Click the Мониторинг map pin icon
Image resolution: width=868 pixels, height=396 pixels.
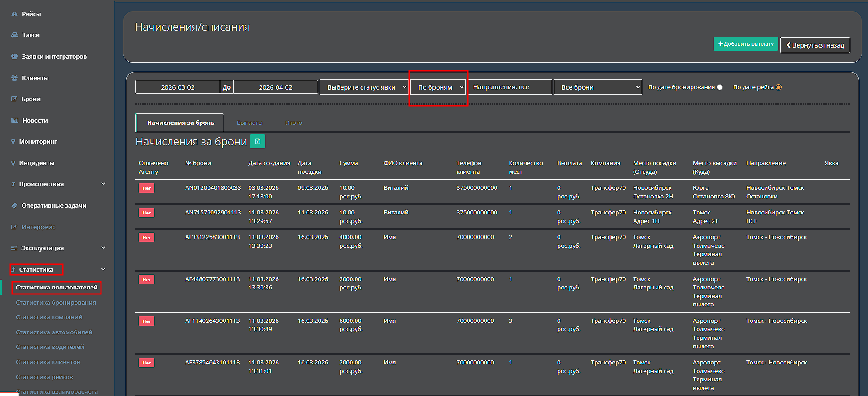[13, 142]
